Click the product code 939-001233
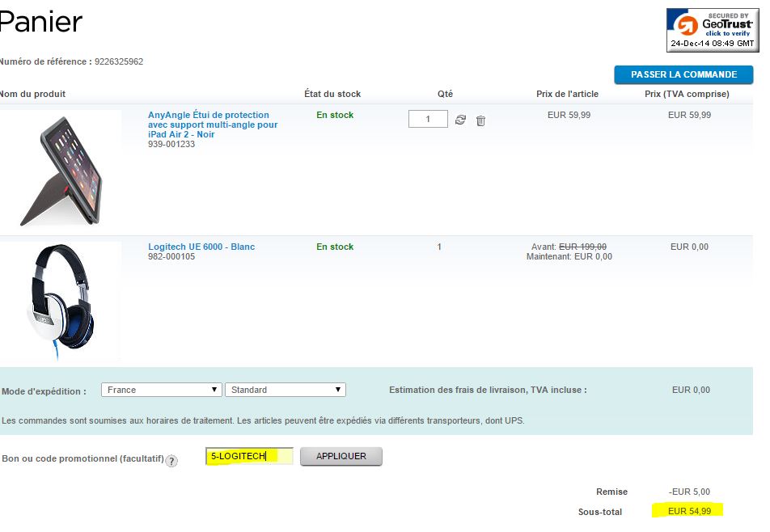770x532 pixels. click(x=171, y=144)
